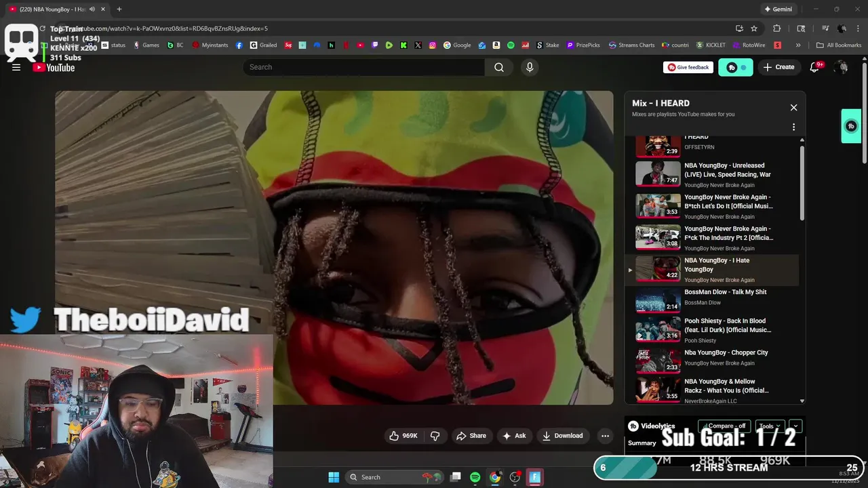Click the playlist panel scrollbar
The image size is (868, 488).
(x=802, y=183)
